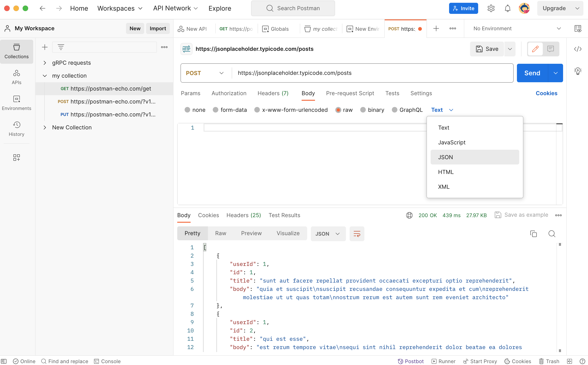The image size is (588, 365).
Task: Click the Send button
Action: click(x=532, y=73)
